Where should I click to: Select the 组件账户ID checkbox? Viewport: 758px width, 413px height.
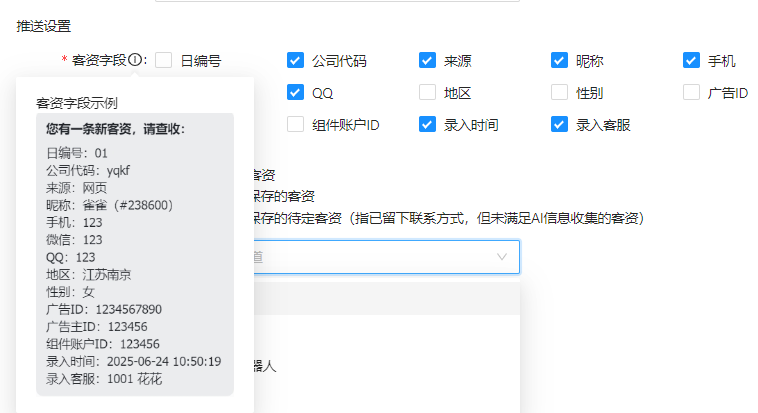[295, 125]
